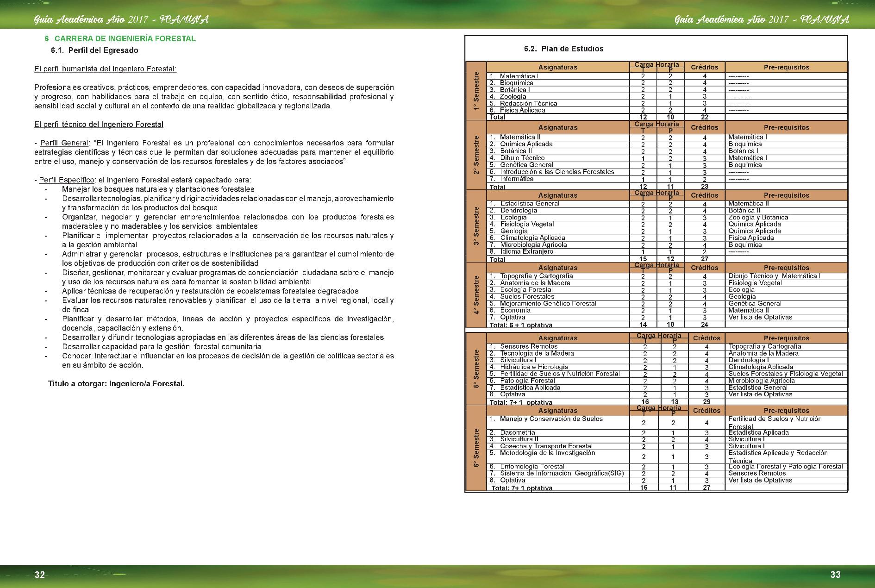Click 'Sensores Remotos' subject in 5° Semestre
This screenshot has width=875, height=588.
[x=529, y=346]
